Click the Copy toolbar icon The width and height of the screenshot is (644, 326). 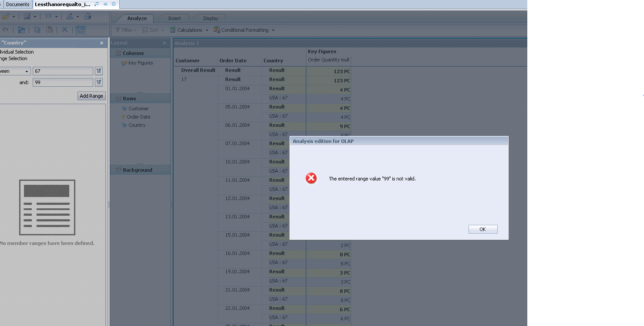[x=37, y=30]
